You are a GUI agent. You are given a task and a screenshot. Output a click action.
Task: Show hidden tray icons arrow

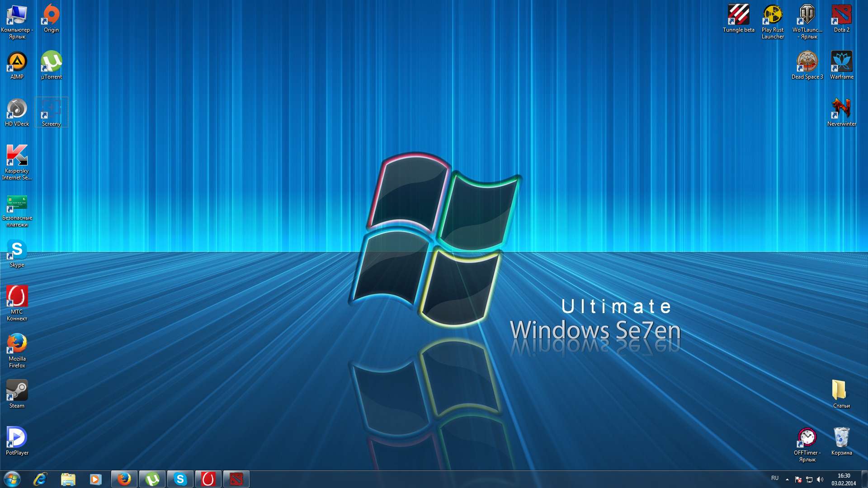(787, 479)
